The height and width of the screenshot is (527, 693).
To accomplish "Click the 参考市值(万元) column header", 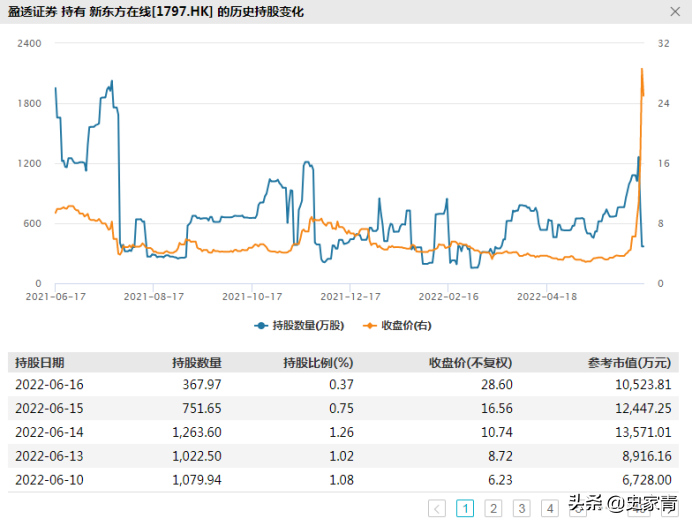I will (x=629, y=363).
